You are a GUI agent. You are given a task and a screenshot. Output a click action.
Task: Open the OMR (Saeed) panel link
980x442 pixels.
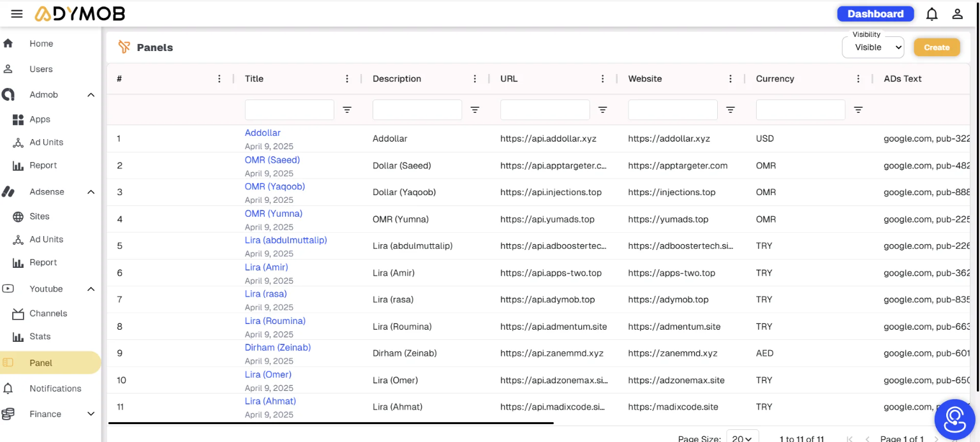(x=272, y=159)
